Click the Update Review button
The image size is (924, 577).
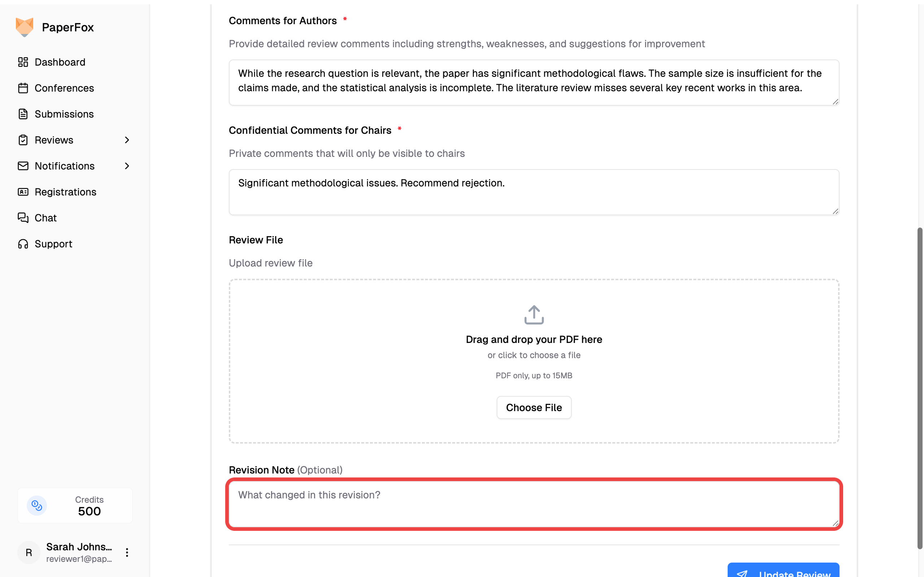[x=783, y=571]
